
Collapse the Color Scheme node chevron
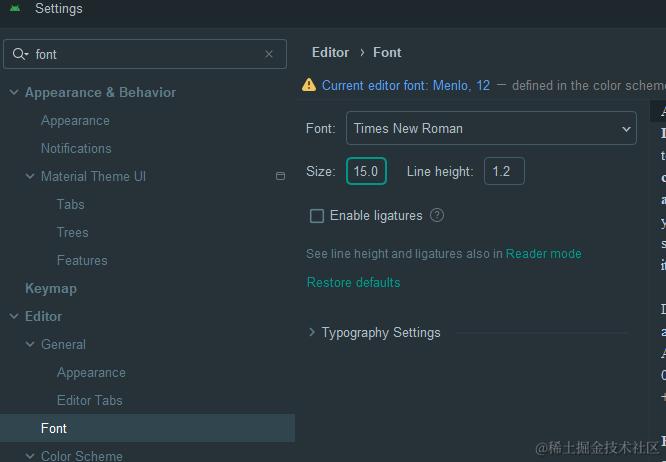(30, 456)
